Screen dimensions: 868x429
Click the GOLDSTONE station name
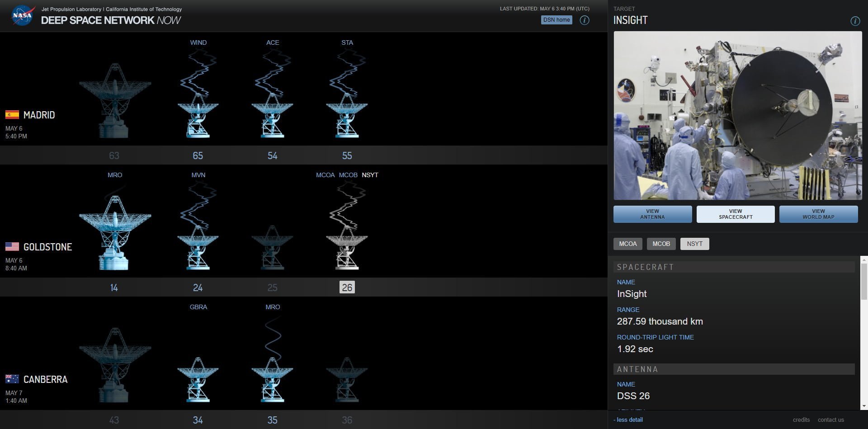[x=47, y=247]
